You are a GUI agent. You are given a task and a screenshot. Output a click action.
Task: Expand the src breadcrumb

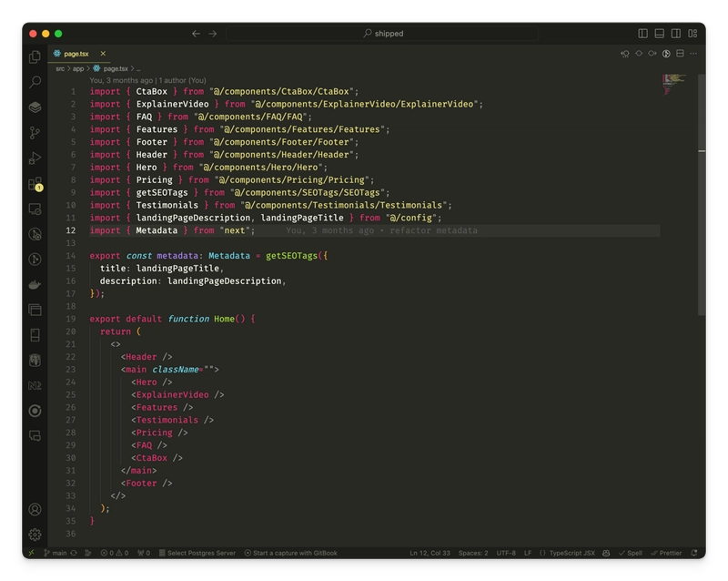[x=60, y=69]
